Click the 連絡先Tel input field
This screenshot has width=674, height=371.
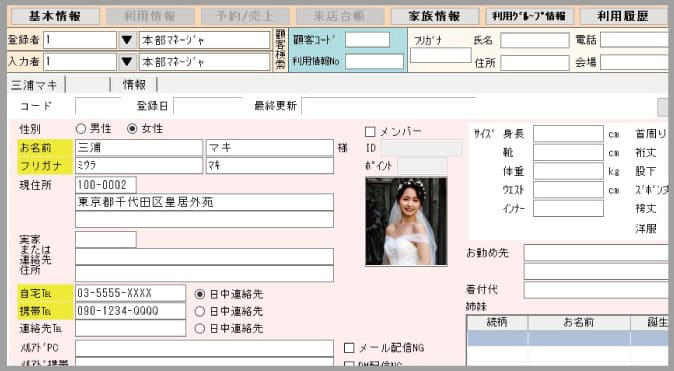(x=130, y=328)
